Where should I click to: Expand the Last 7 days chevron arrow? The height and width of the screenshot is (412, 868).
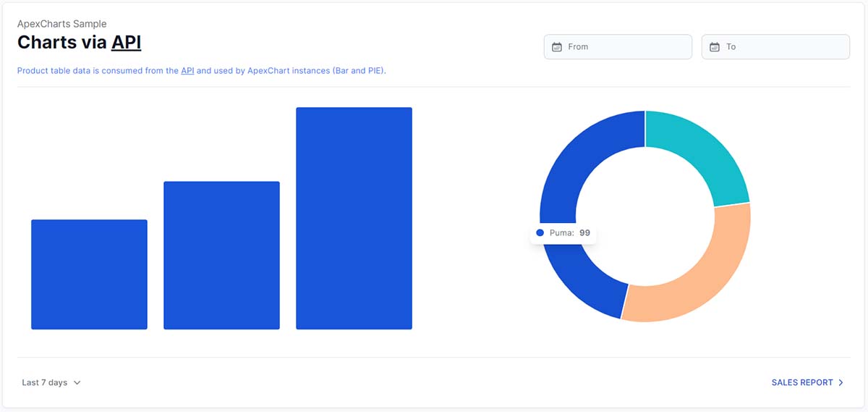coord(77,382)
